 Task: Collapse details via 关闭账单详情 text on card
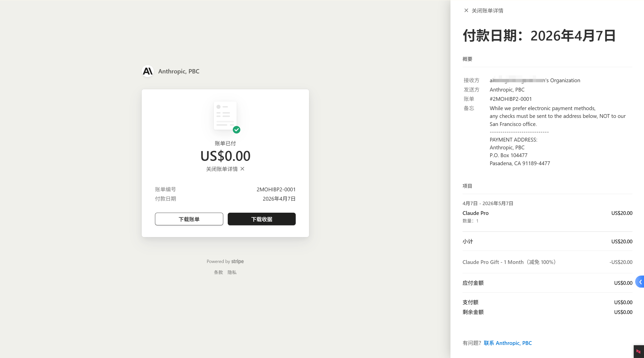click(x=222, y=169)
